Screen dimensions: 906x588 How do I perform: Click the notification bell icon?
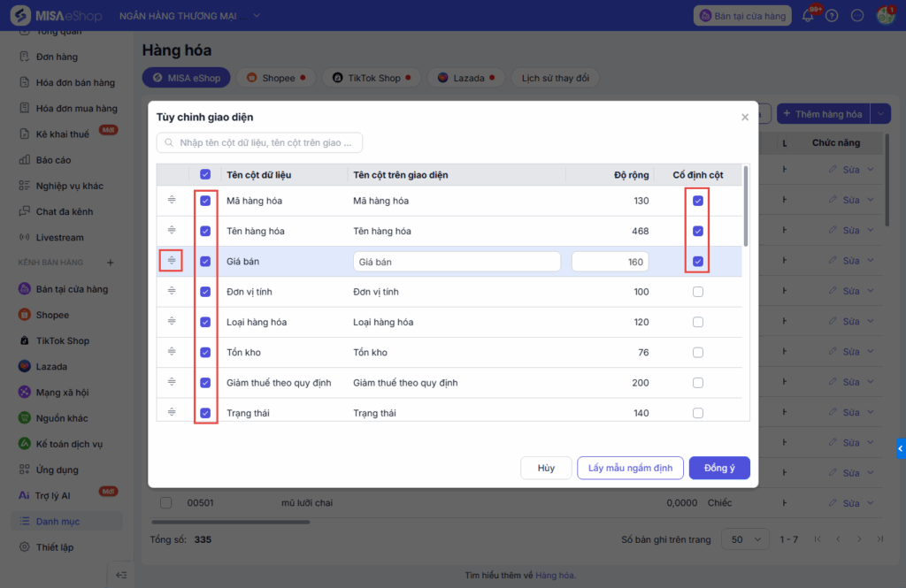coord(807,16)
